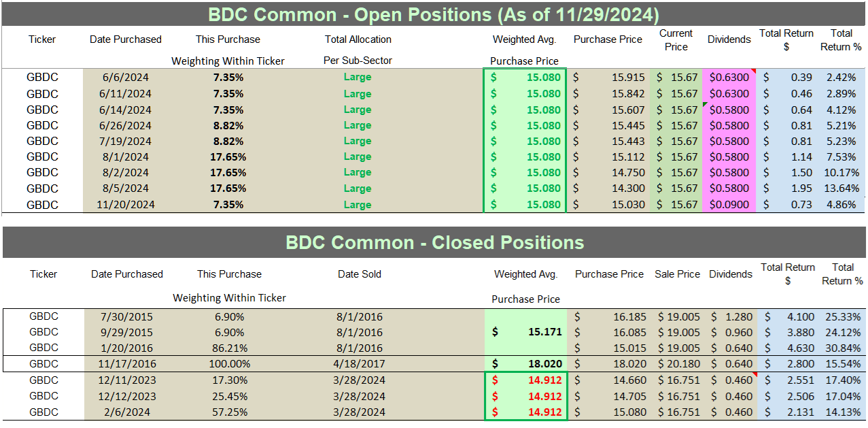Click the Current Price column header
The image size is (868, 428).
(x=676, y=39)
